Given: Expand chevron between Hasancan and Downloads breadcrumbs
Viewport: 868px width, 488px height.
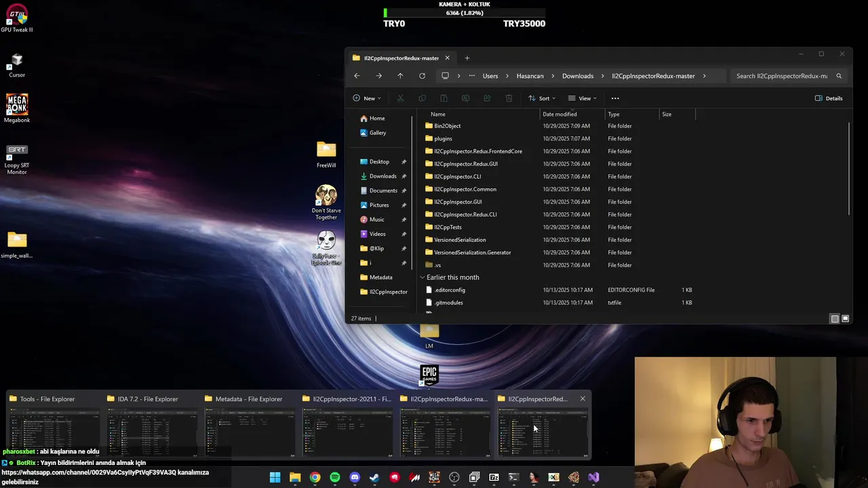Looking at the screenshot, I should click(553, 76).
